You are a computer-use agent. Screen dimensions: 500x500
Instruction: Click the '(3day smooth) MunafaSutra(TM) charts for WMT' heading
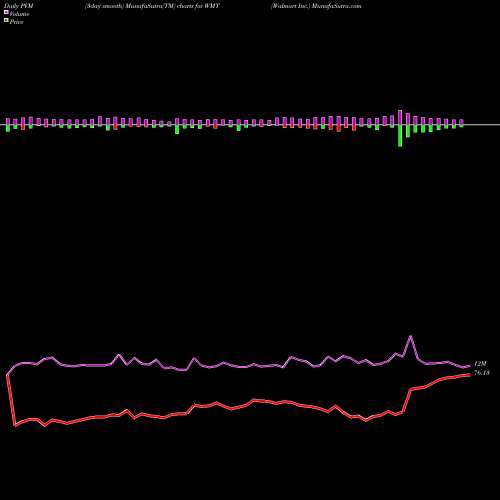coord(152,6)
